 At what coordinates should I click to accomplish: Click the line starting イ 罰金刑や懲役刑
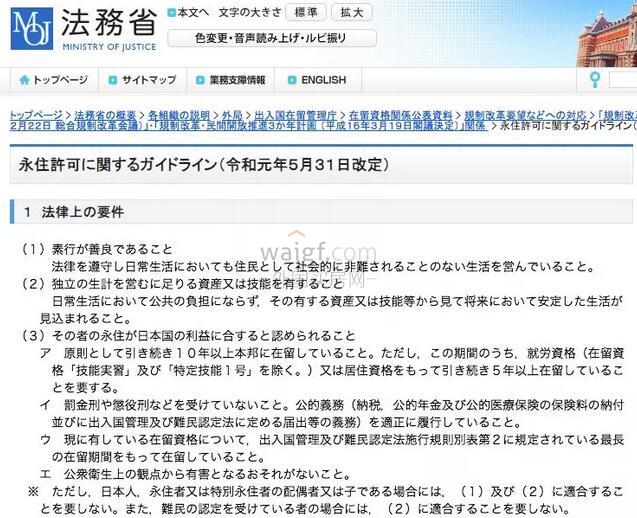click(332, 405)
